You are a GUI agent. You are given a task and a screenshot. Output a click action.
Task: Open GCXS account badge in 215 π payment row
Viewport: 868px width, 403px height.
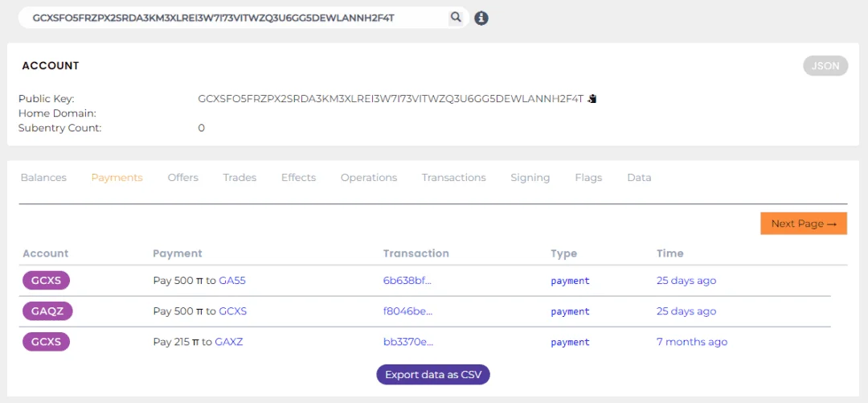click(x=46, y=342)
